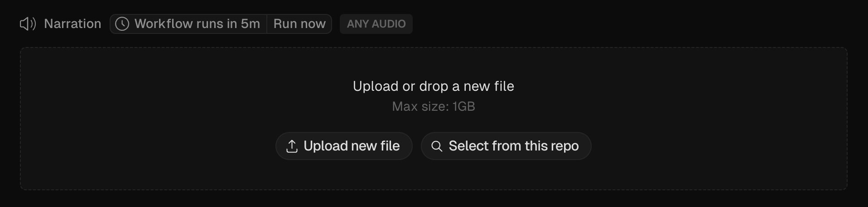Click the upload arrow icon

[x=292, y=146]
